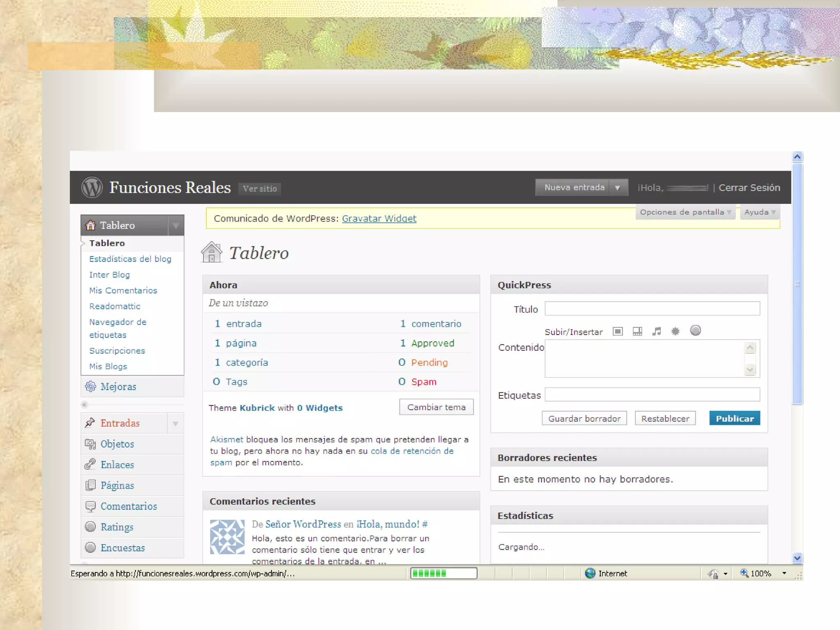Click the add media starburst icon
The height and width of the screenshot is (630, 840).
click(x=675, y=331)
